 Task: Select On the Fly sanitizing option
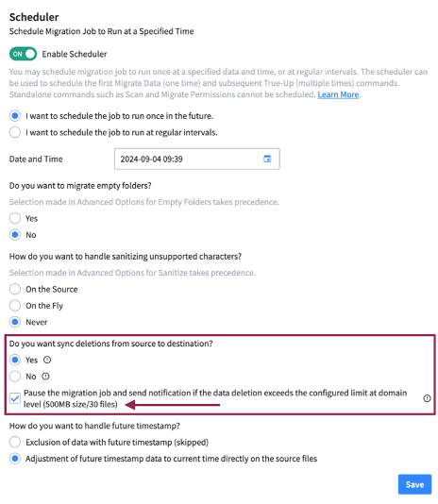point(15,306)
